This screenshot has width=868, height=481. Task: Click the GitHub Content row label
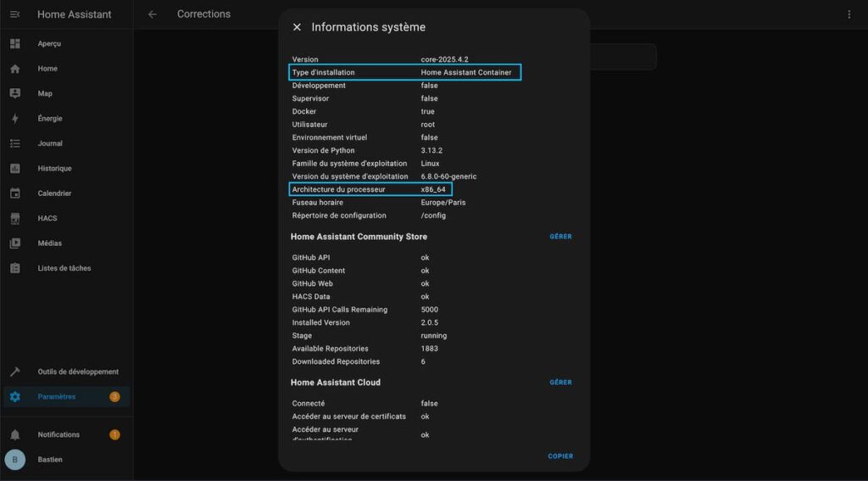click(x=319, y=271)
